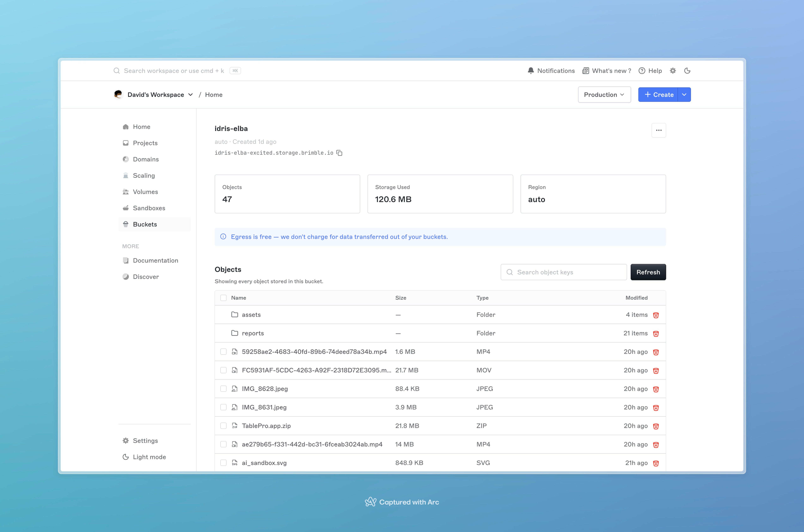The height and width of the screenshot is (532, 804).
Task: Click the idris-elba-excited.storage.brimble.io text
Action: tap(274, 153)
